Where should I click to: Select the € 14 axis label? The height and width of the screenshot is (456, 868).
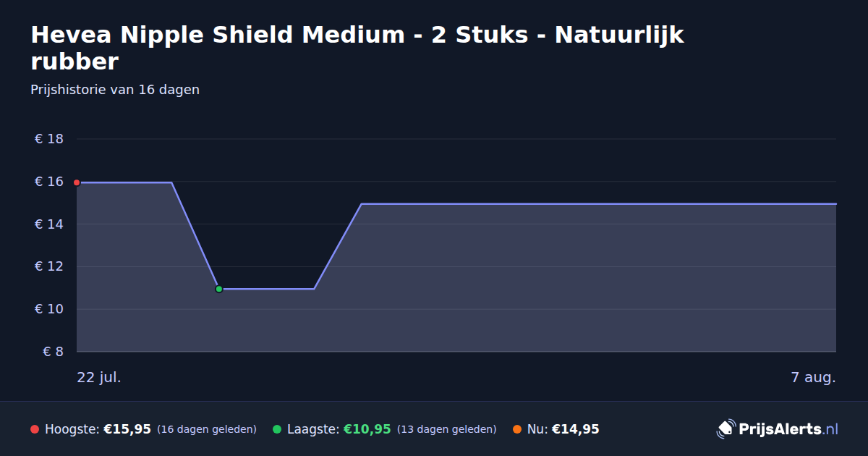49,224
